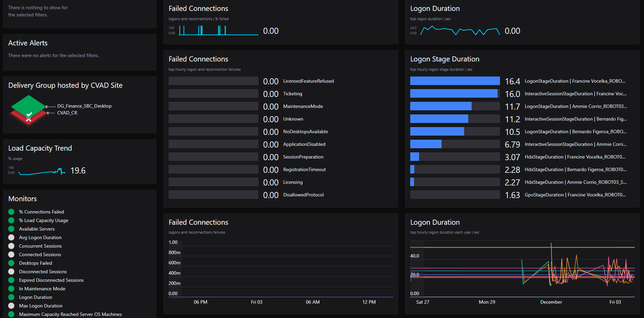This screenshot has width=644, height=318.
Task: Click the green status dot for % Load Capacity Usage
Action: point(11,220)
